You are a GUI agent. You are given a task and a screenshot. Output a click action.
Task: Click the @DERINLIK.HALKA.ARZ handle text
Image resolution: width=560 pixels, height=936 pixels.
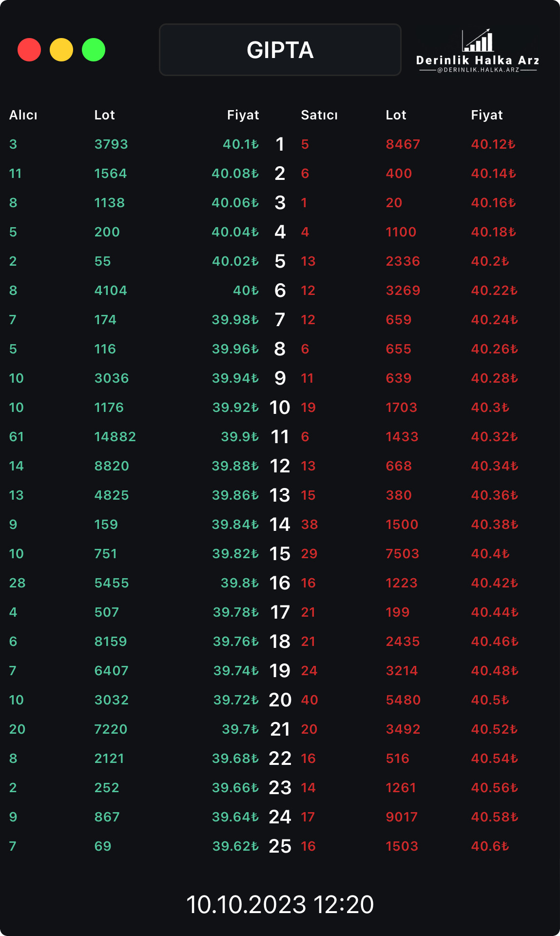click(x=478, y=70)
